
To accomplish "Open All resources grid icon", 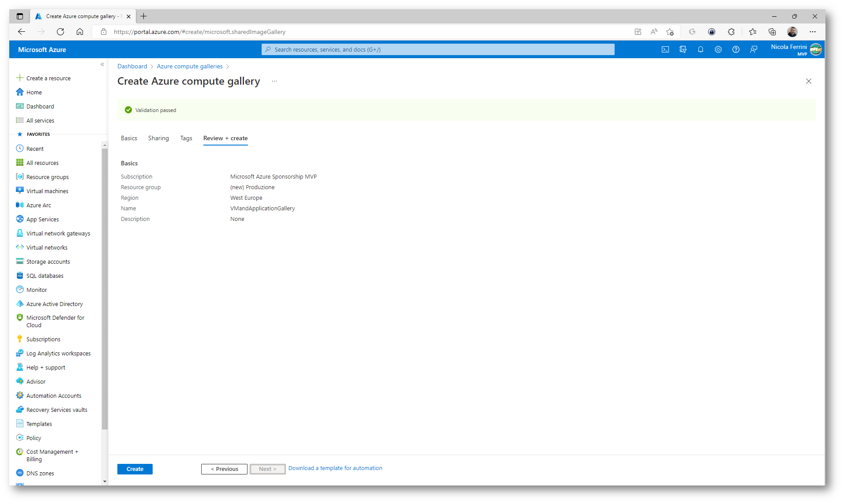I will tap(20, 163).
